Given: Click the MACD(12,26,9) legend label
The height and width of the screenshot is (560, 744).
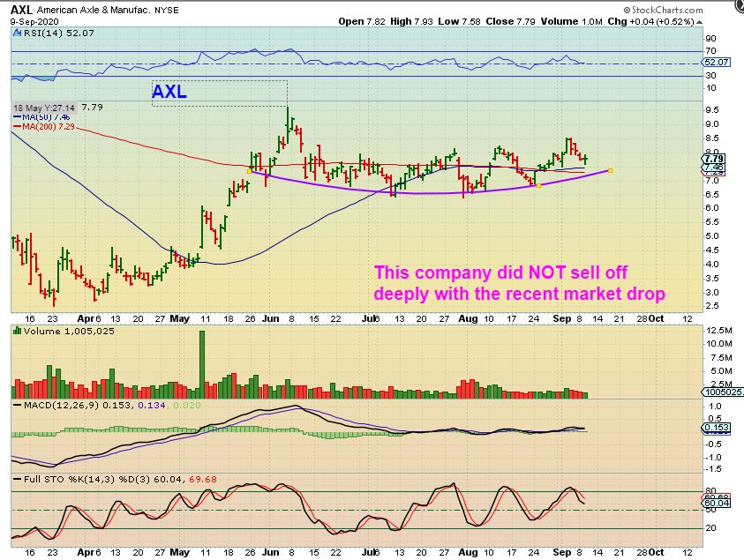Looking at the screenshot, I should (62, 406).
